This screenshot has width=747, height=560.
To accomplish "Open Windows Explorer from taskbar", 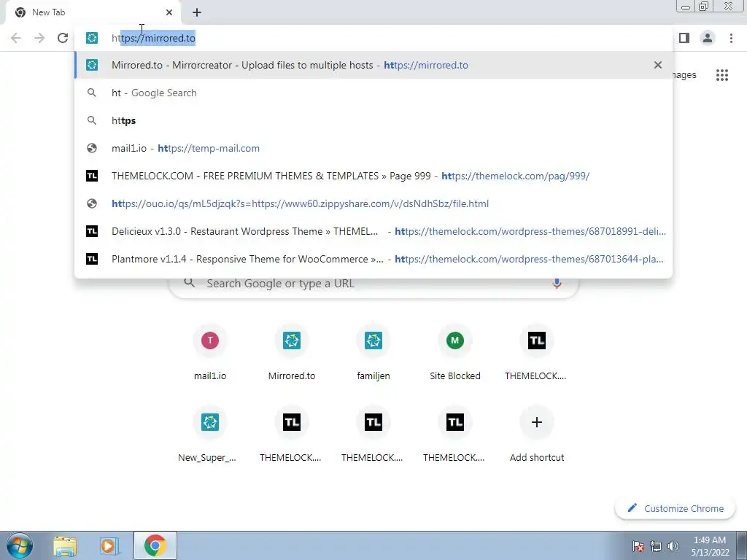I will click(x=64, y=545).
